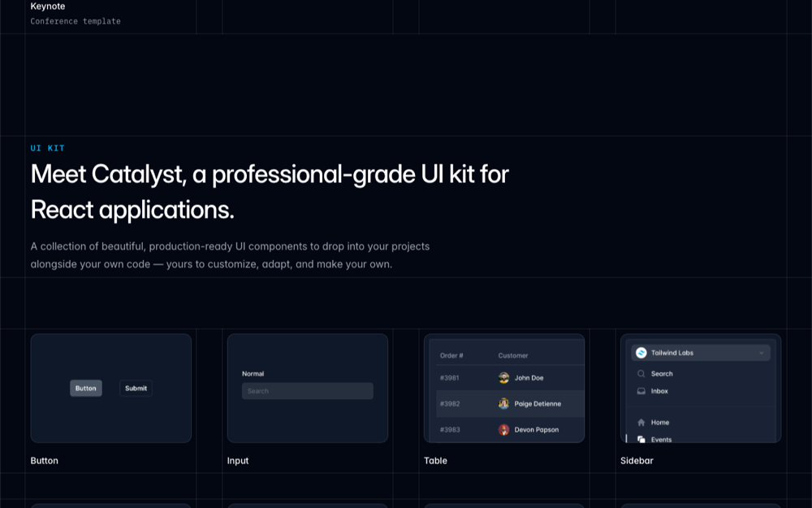Select order #3982 cell
This screenshot has height=508, width=812.
coord(450,404)
